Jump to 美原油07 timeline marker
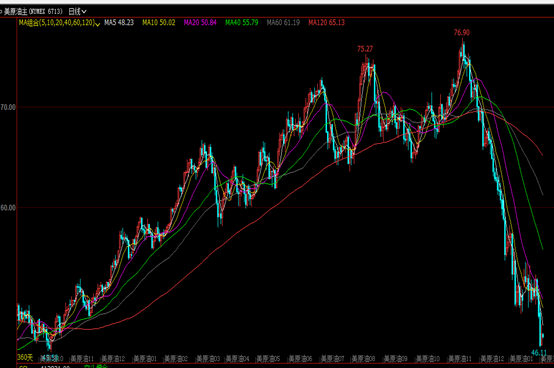 (x=332, y=359)
